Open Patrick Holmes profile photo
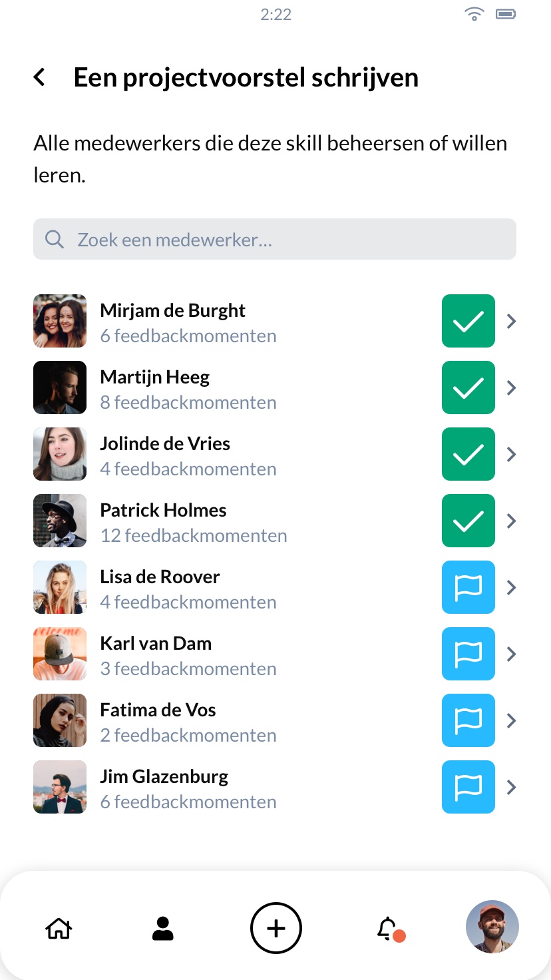This screenshot has height=980, width=551. coord(60,521)
